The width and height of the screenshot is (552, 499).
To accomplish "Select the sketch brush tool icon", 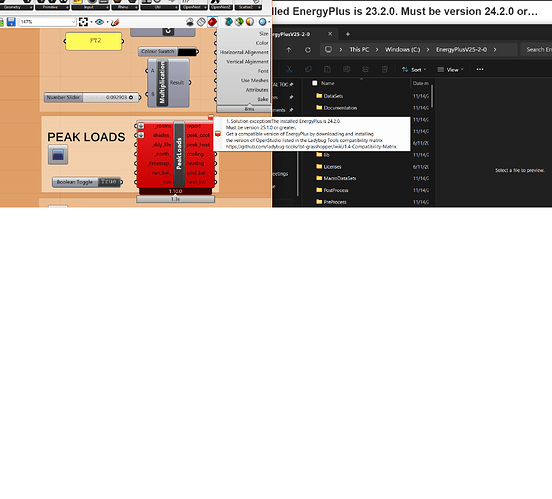I will 115,22.
